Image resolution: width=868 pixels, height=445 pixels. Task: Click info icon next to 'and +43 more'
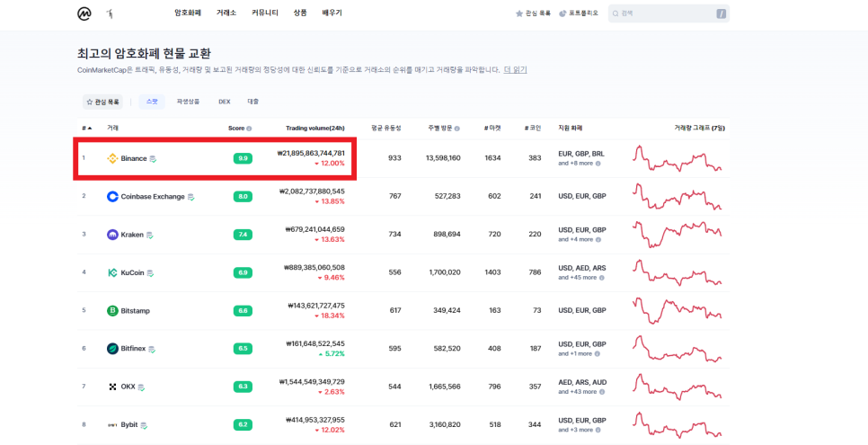[602, 392]
